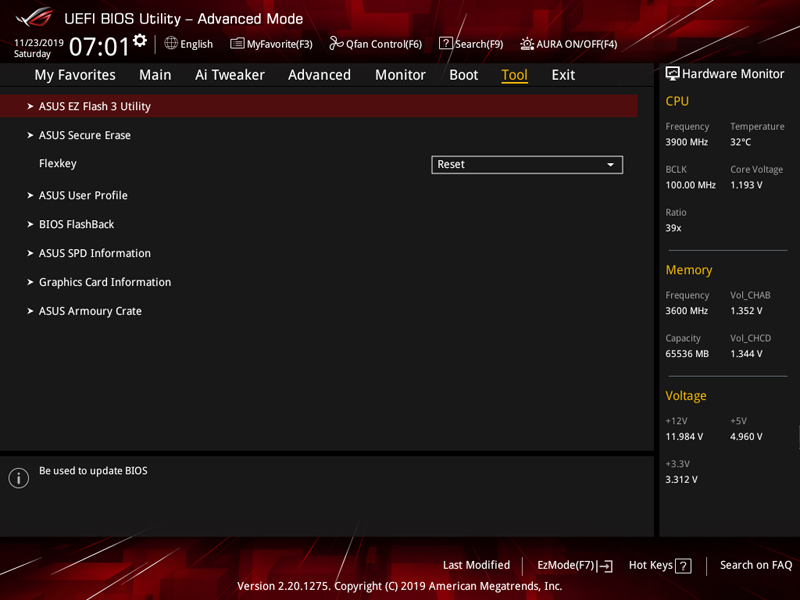Viewport: 800px width, 600px height.
Task: Select the Boot tab
Action: tap(463, 75)
